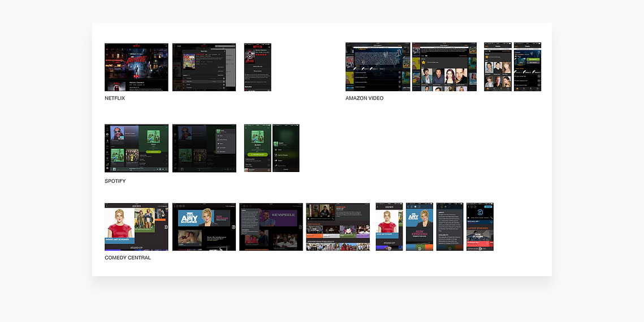The height and width of the screenshot is (322, 644).
Task: Click the NETFLIX section label
Action: tap(115, 98)
